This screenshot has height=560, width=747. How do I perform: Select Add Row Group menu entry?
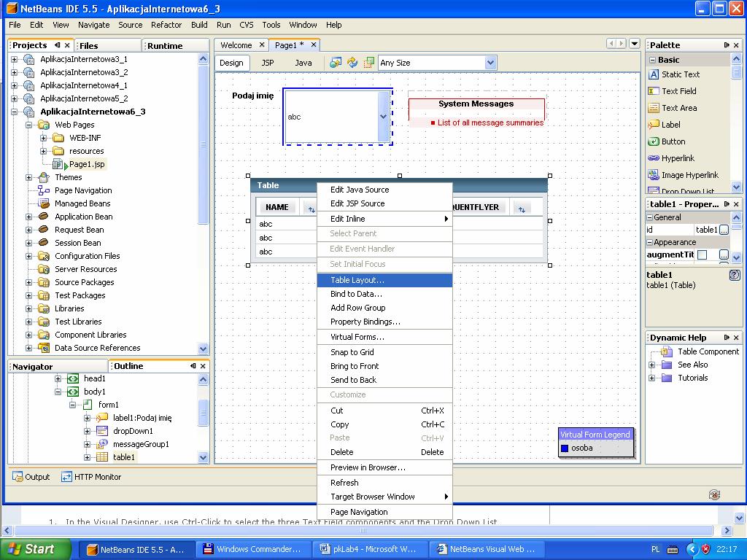[384, 308]
